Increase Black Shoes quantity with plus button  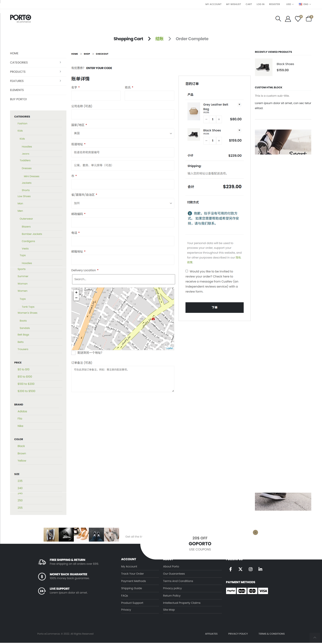pos(219,140)
